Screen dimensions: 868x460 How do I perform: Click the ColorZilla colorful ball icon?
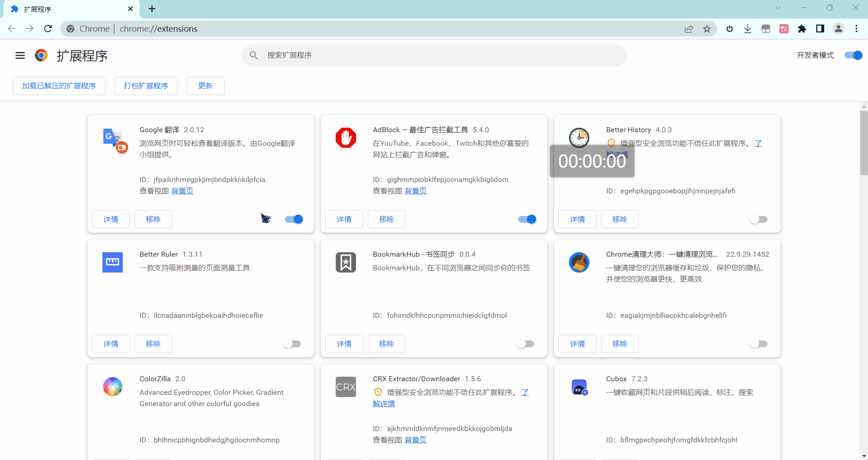pyautogui.click(x=112, y=387)
